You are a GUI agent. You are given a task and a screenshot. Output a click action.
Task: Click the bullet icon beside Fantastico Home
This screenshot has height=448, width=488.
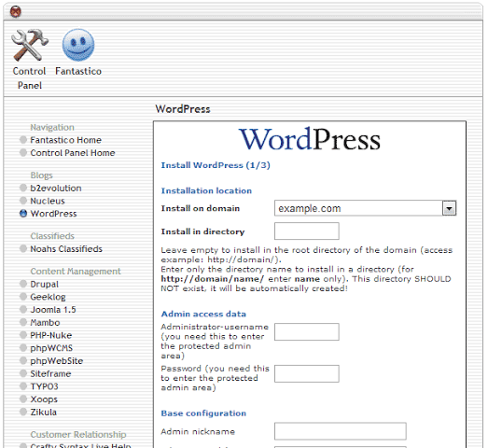click(23, 140)
